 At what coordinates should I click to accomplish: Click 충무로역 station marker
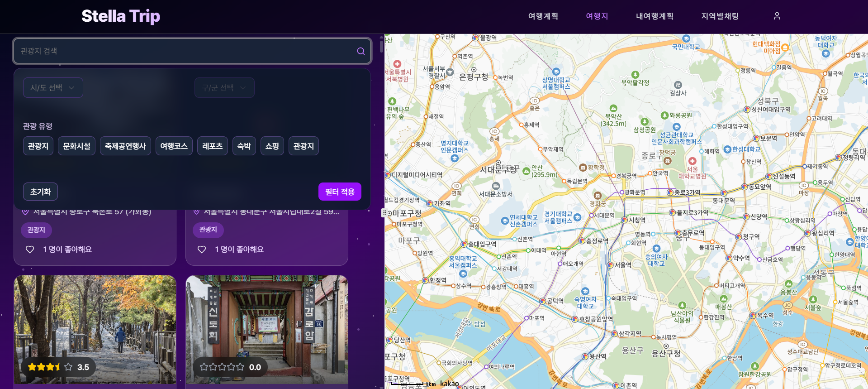click(678, 233)
